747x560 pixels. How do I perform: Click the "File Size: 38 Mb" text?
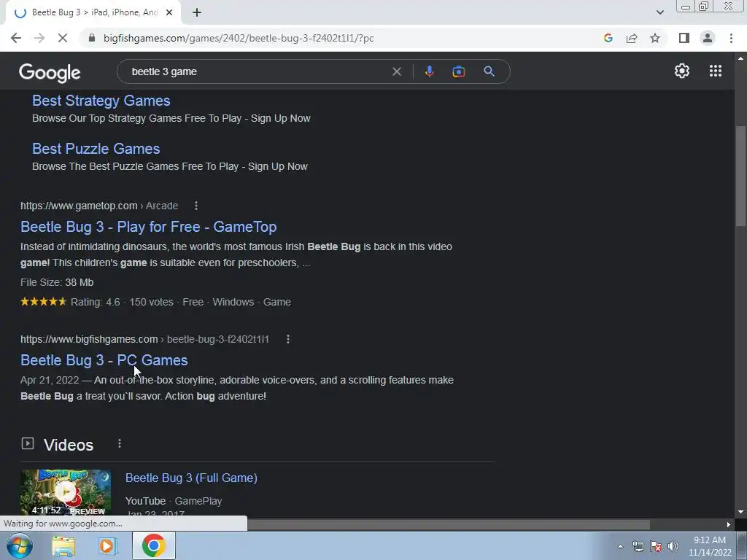57,282
